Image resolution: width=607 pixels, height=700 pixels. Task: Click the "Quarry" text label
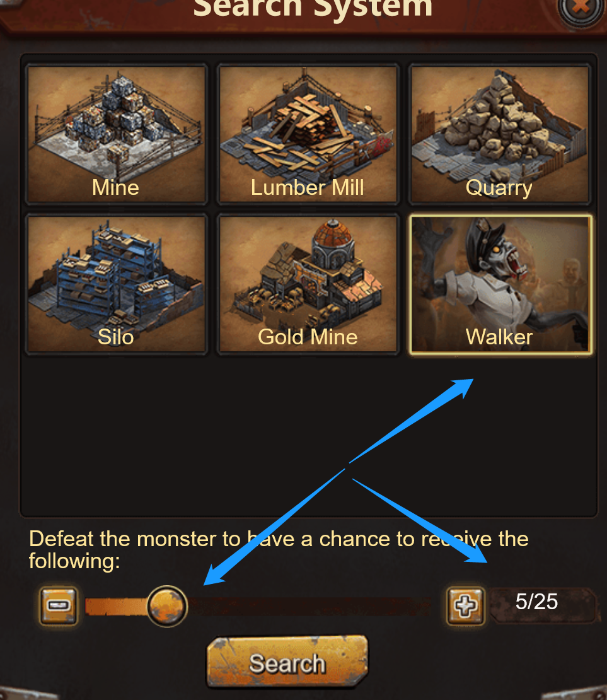[x=499, y=189]
